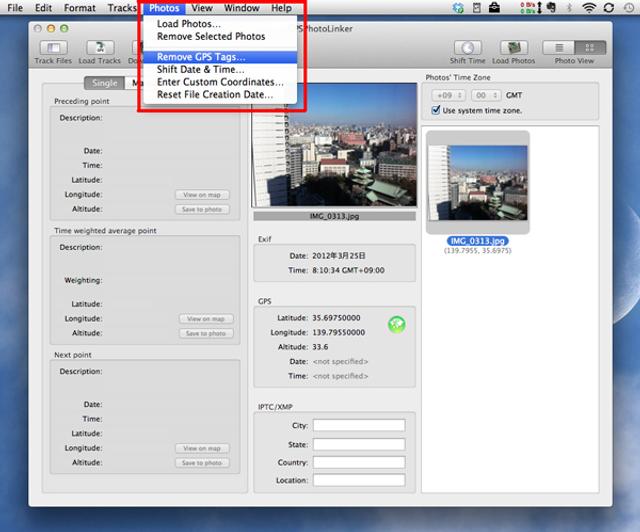Select the Single tab
This screenshot has height=532, width=640.
tap(104, 82)
